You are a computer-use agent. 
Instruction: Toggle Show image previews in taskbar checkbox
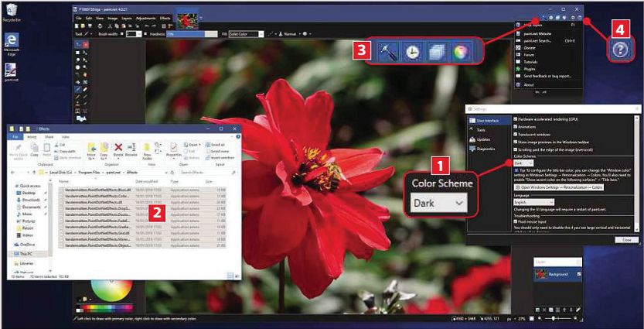[x=516, y=142]
